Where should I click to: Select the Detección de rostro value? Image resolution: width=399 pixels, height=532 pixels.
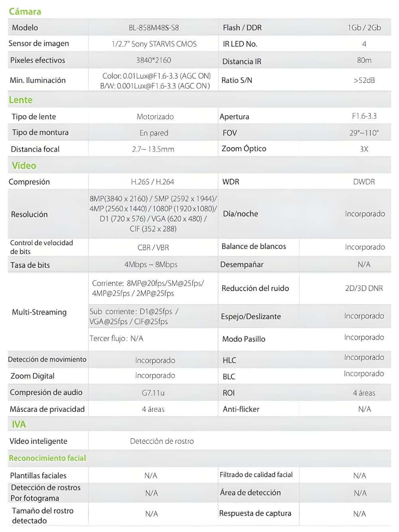(x=162, y=441)
